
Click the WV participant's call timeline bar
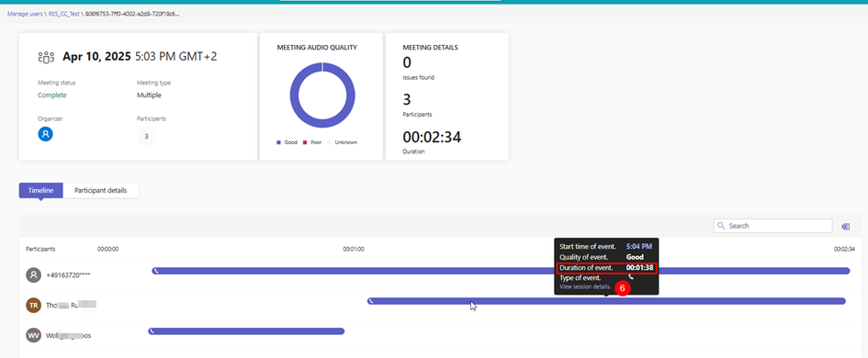[x=246, y=331]
